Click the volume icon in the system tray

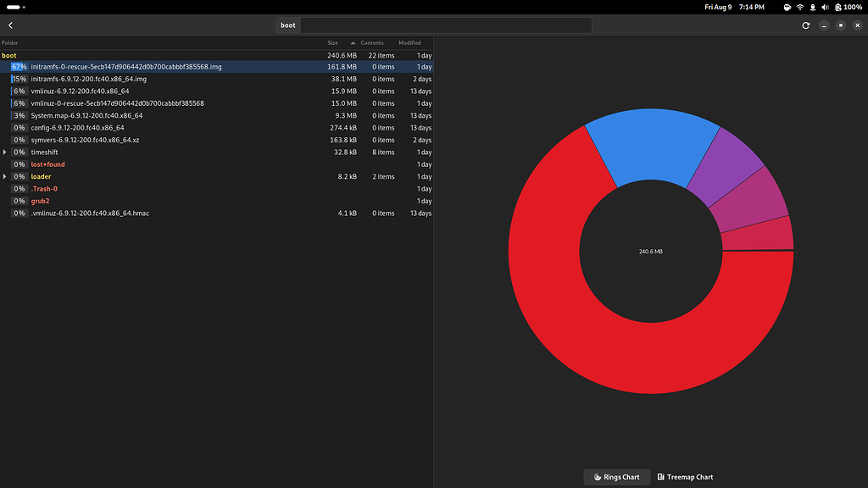click(825, 7)
